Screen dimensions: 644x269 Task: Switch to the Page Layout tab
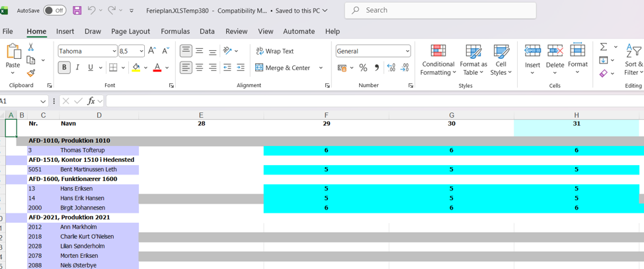[x=131, y=31]
